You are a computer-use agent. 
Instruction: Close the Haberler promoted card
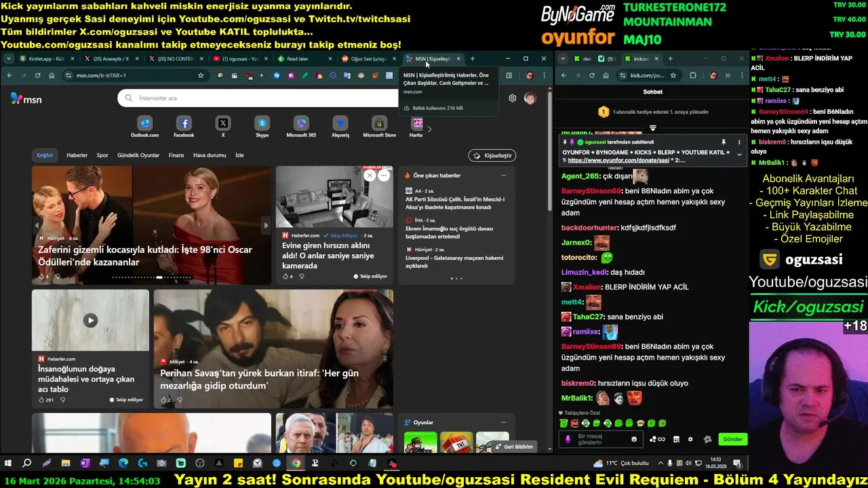pos(370,176)
